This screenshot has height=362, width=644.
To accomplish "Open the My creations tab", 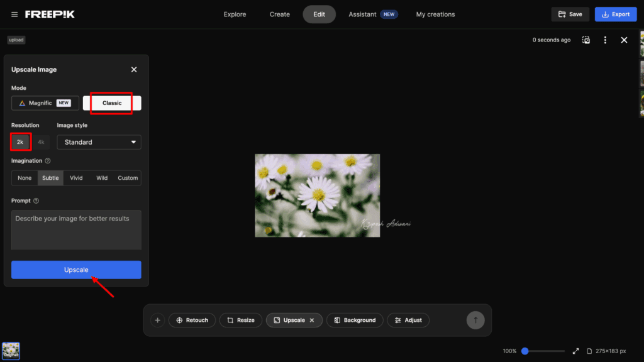I will pyautogui.click(x=435, y=14).
